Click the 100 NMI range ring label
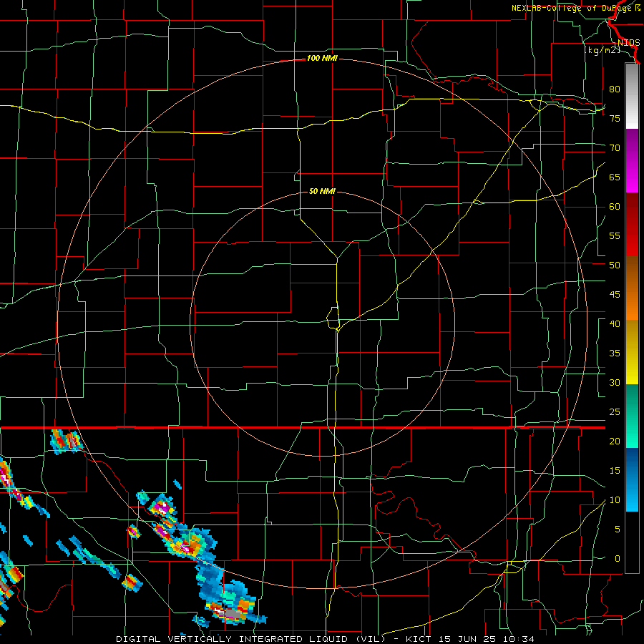The height and width of the screenshot is (644, 644). (322, 59)
